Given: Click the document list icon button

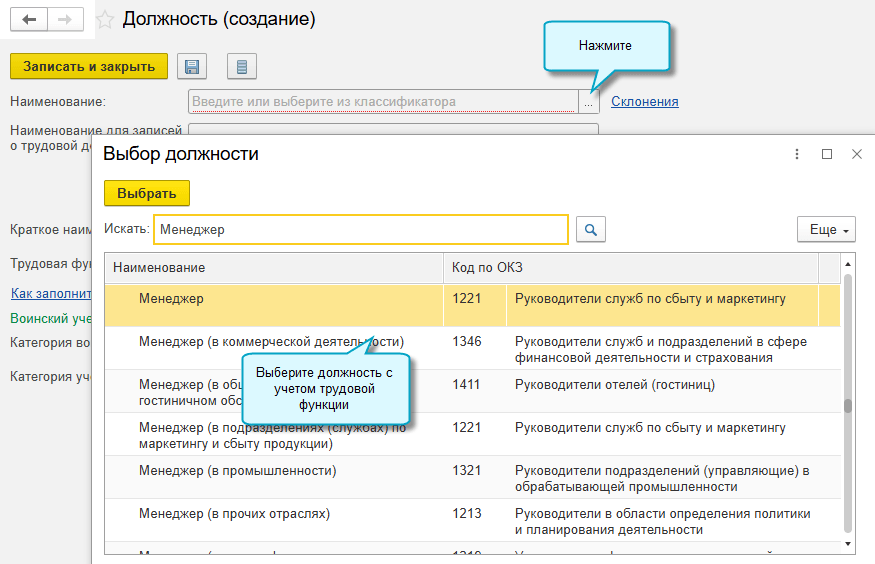Looking at the screenshot, I should click(241, 67).
